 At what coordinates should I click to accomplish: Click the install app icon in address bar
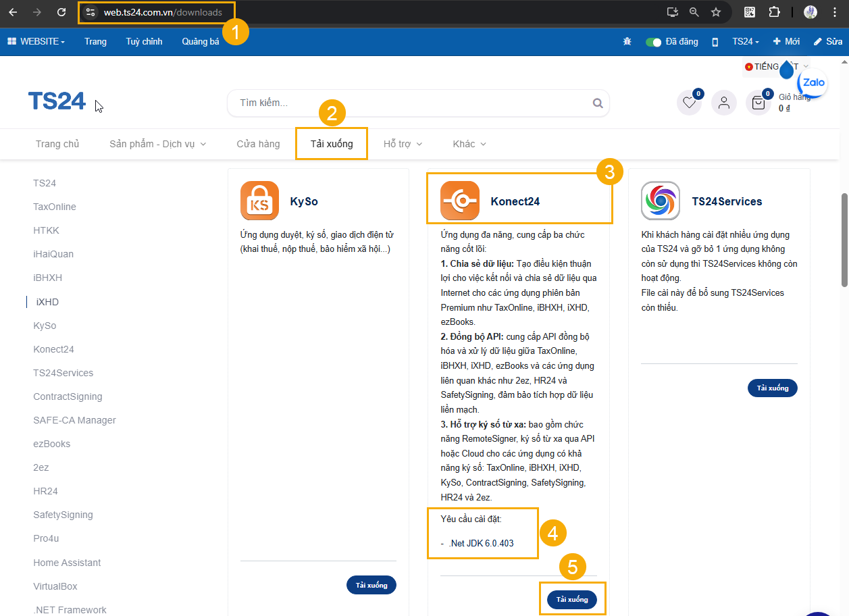click(x=672, y=12)
